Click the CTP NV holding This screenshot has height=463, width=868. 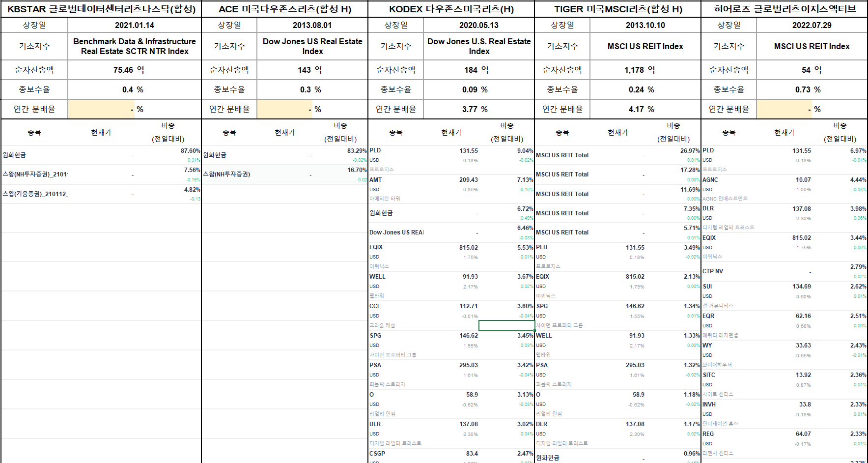click(713, 271)
